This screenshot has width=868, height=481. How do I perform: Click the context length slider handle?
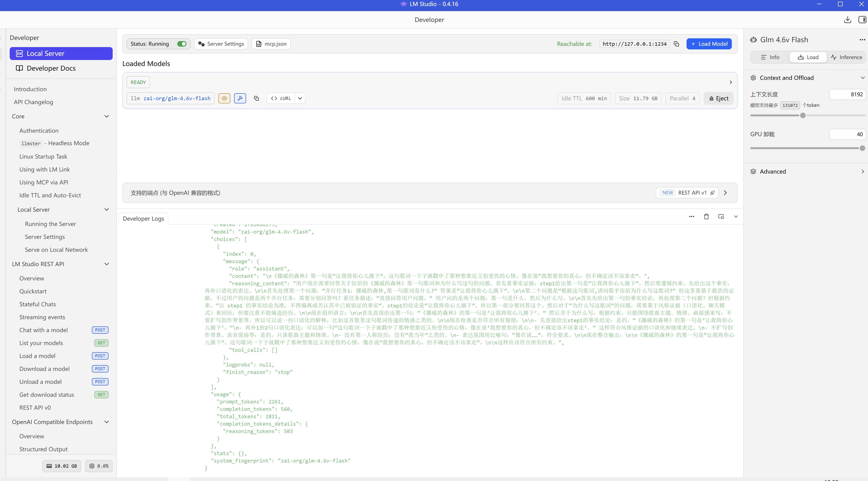803,116
